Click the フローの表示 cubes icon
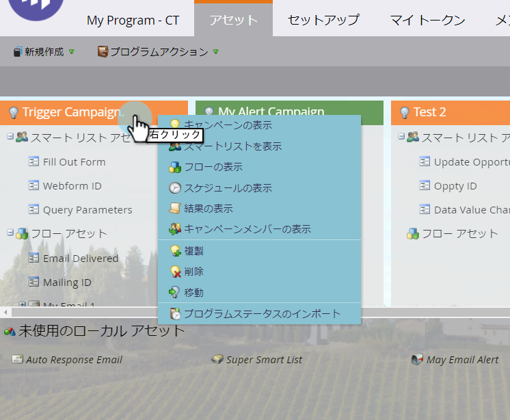Screen dimensions: 510x420 click(175, 167)
